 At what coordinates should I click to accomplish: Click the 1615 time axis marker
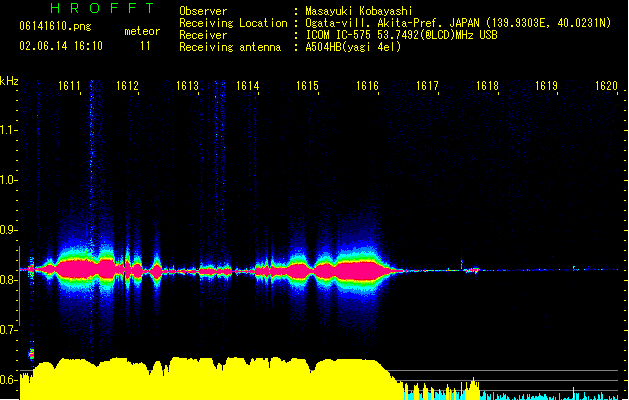(x=307, y=85)
